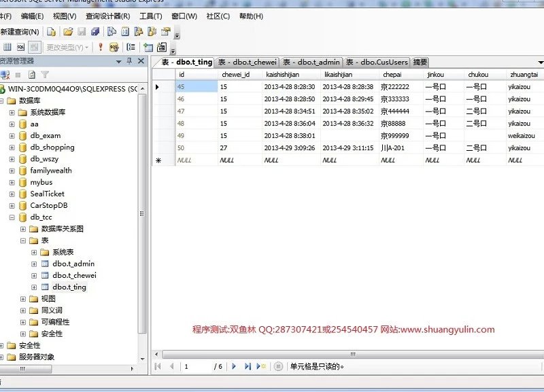Click the verify SQL syntax icon
The image size is (544, 392).
pos(114,47)
